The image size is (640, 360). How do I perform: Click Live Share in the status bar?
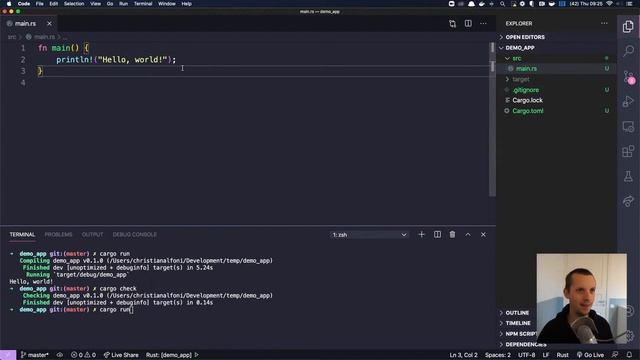click(121, 355)
